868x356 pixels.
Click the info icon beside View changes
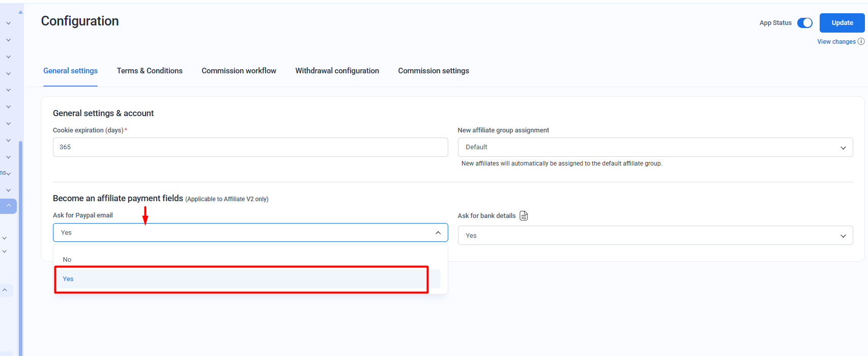click(x=861, y=42)
